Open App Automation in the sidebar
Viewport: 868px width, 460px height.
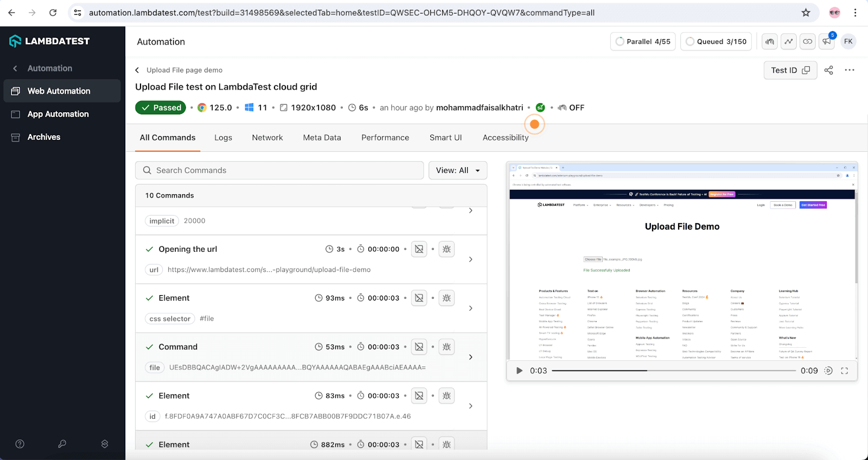coord(62,114)
